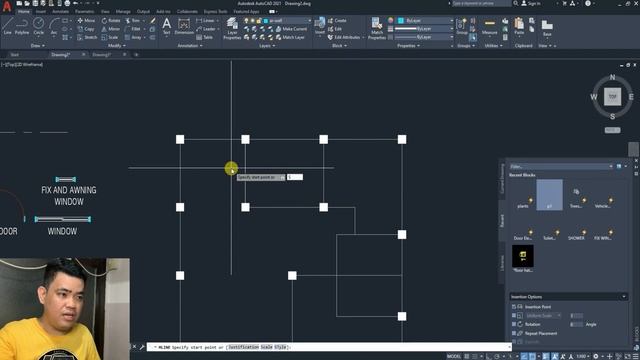Image resolution: width=640 pixels, height=360 pixels.
Task: Toggle the Repeat Placement checkbox
Action: 514,333
